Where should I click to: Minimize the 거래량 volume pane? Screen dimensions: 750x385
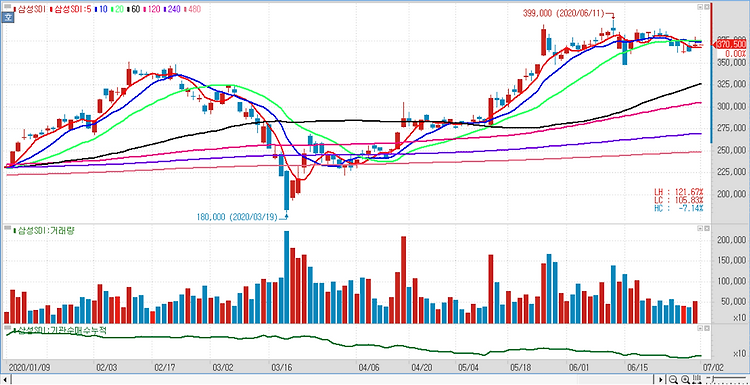pyautogui.click(x=699, y=229)
